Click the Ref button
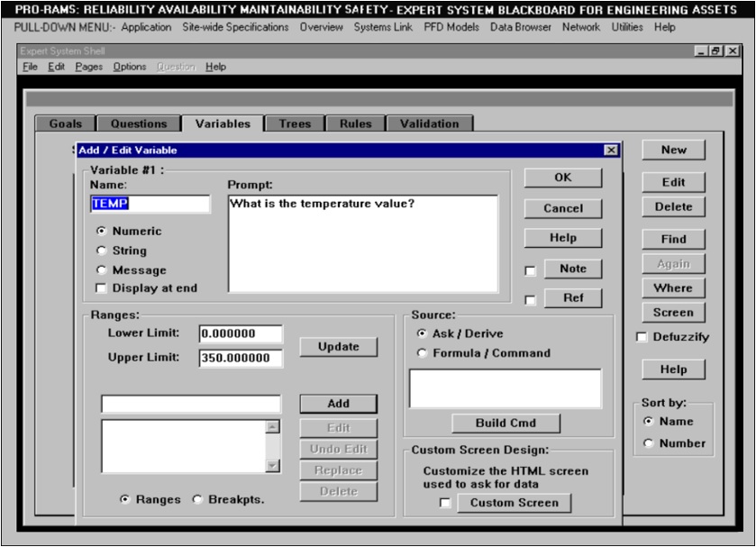 coord(573,298)
